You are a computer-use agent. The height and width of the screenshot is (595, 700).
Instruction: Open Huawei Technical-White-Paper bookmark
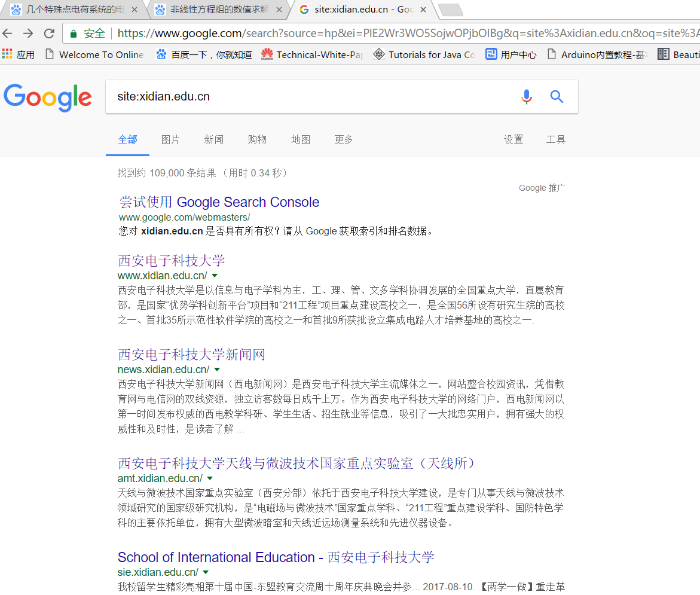pos(312,54)
